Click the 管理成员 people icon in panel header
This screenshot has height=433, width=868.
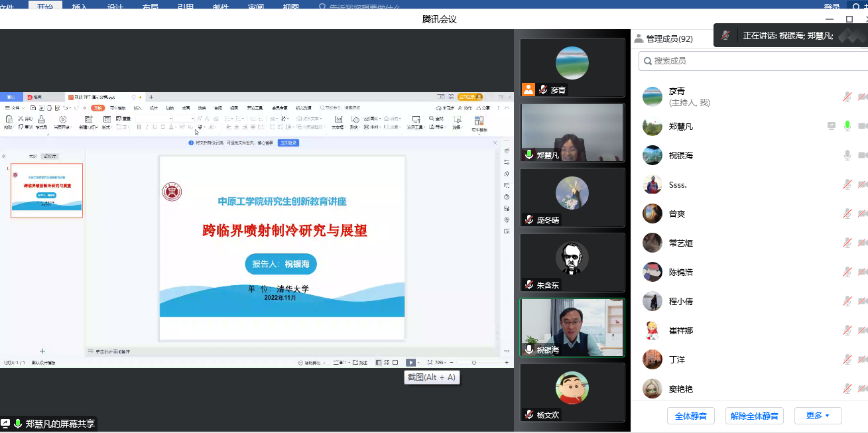(639, 38)
